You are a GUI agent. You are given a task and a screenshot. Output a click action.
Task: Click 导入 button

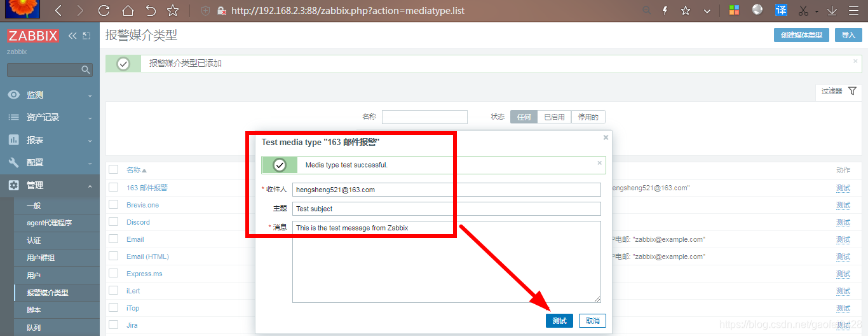click(848, 35)
